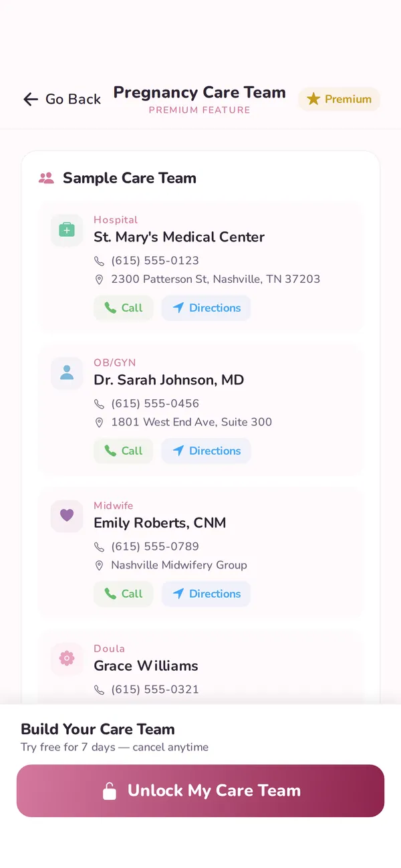
Task: Click the lock icon on Unlock My Care Team
Action: [111, 790]
